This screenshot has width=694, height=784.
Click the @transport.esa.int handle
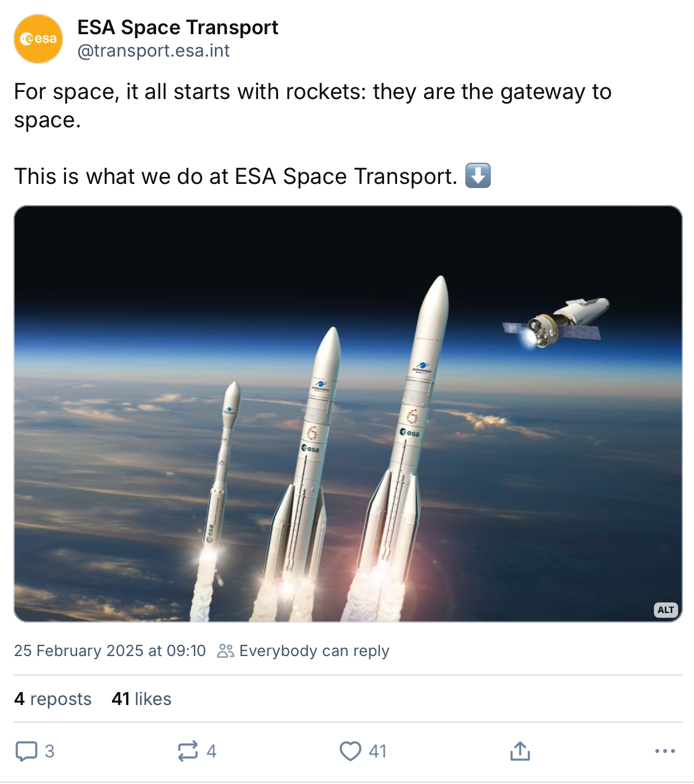tap(154, 51)
